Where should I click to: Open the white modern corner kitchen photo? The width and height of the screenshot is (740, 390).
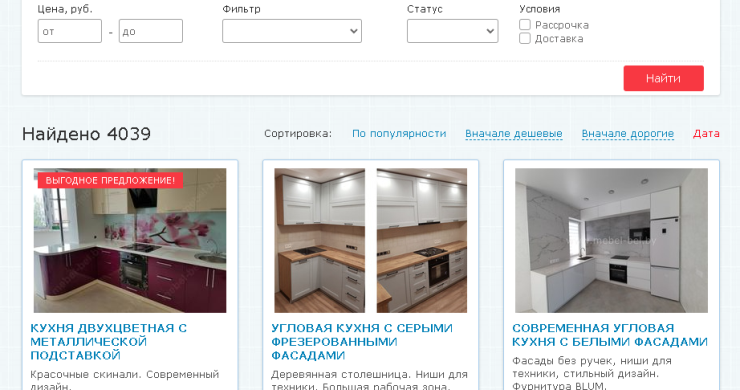click(x=611, y=240)
